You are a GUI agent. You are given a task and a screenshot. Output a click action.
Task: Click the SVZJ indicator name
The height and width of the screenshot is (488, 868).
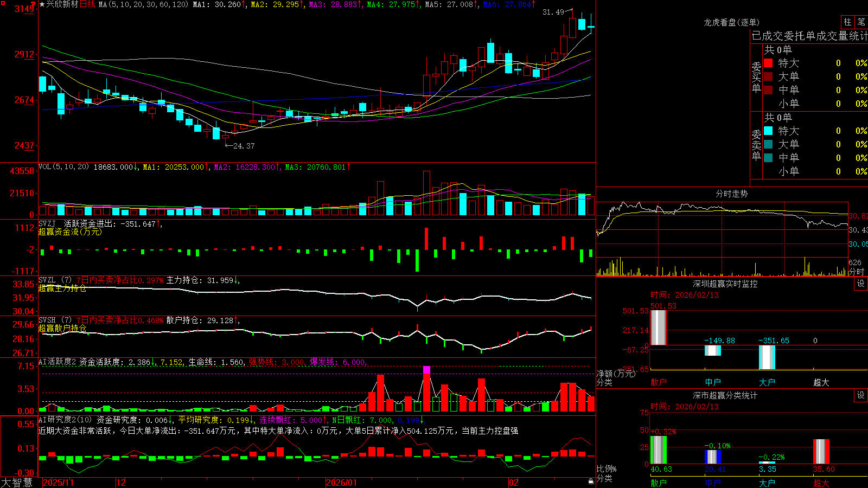pos(47,223)
